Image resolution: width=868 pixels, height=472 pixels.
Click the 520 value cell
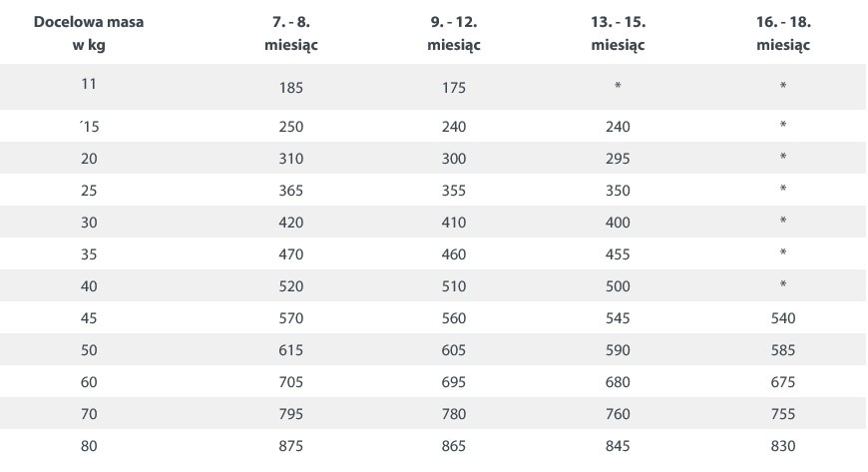[291, 286]
